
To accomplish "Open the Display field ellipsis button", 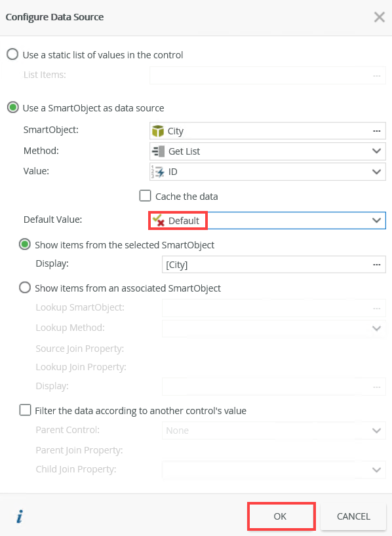I will tap(377, 265).
